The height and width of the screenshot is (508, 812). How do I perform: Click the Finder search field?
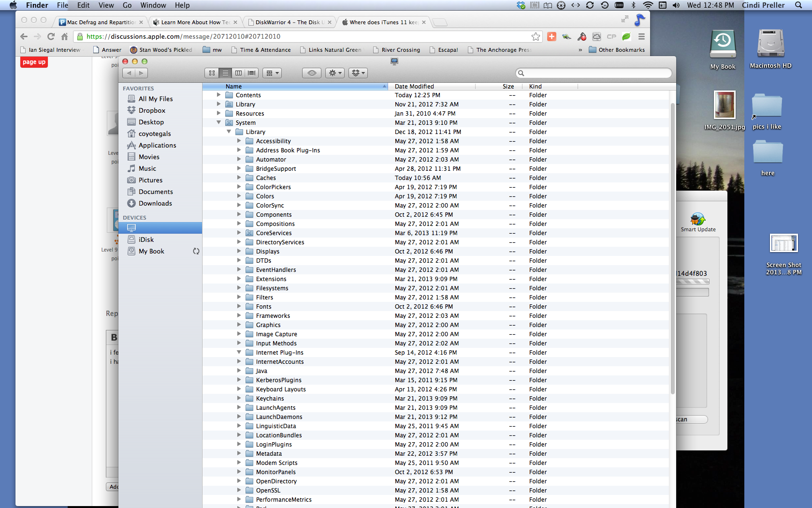click(x=594, y=73)
